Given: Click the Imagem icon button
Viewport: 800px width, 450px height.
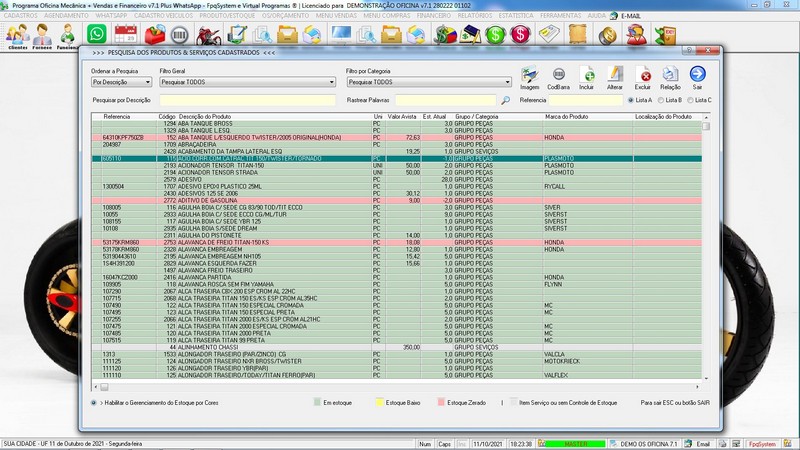Looking at the screenshot, I should tap(530, 74).
